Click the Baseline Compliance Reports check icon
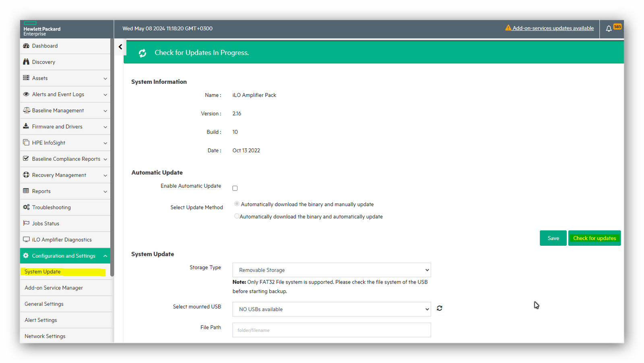This screenshot has height=363, width=644. pyautogui.click(x=26, y=158)
